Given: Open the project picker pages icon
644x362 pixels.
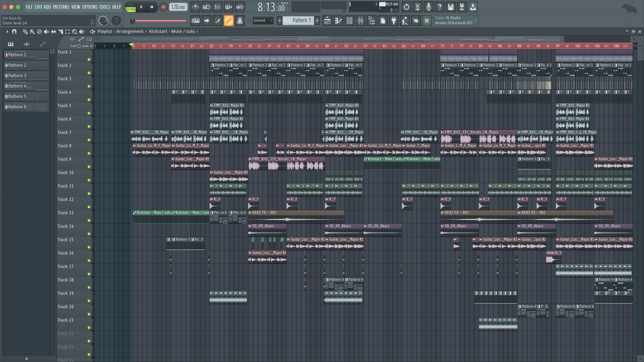Looking at the screenshot, I should [383, 21].
